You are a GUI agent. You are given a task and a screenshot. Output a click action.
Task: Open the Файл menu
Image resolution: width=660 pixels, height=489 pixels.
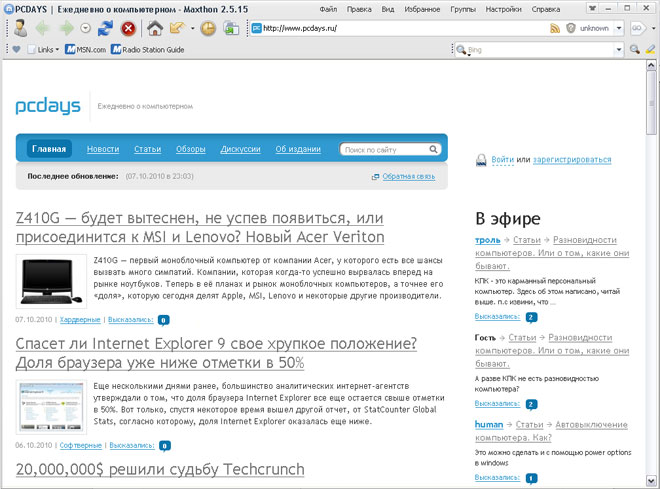328,9
